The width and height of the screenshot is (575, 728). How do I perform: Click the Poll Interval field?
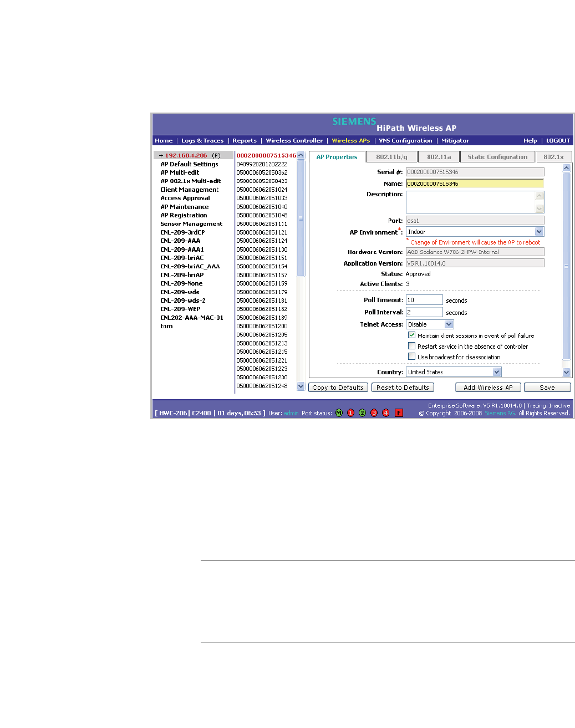tap(424, 312)
